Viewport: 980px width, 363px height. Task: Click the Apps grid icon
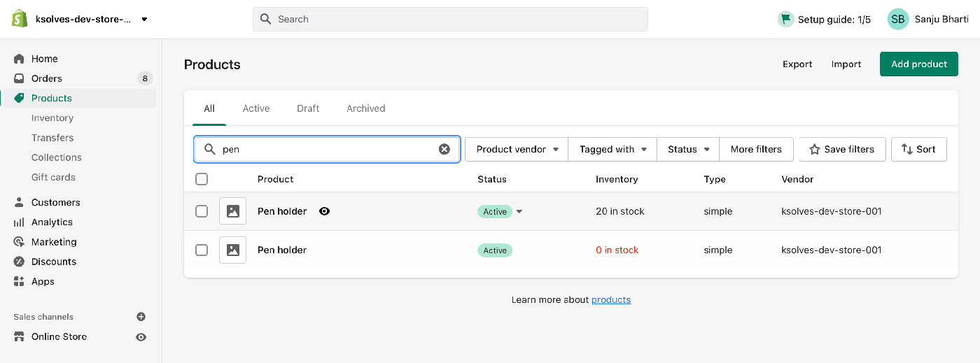point(19,281)
